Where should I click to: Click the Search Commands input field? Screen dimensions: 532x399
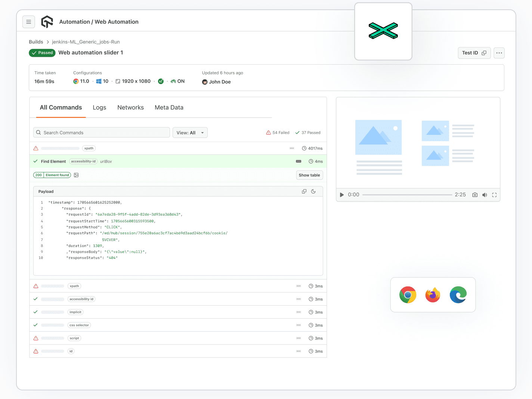click(102, 133)
